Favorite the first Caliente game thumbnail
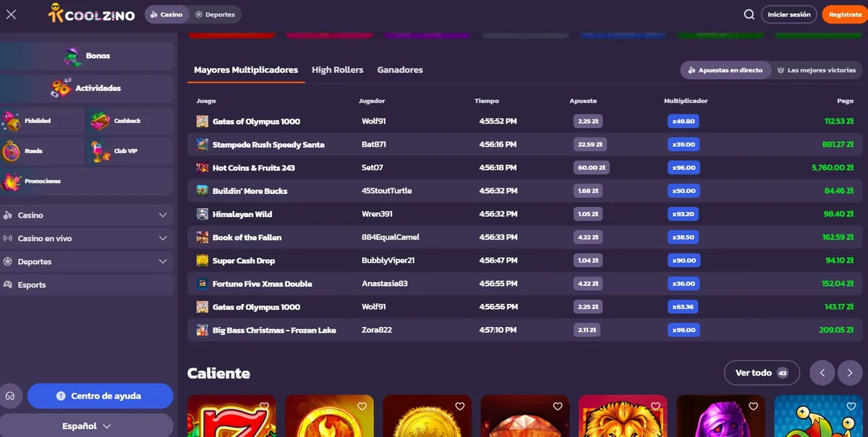The width and height of the screenshot is (868, 437). point(264,406)
